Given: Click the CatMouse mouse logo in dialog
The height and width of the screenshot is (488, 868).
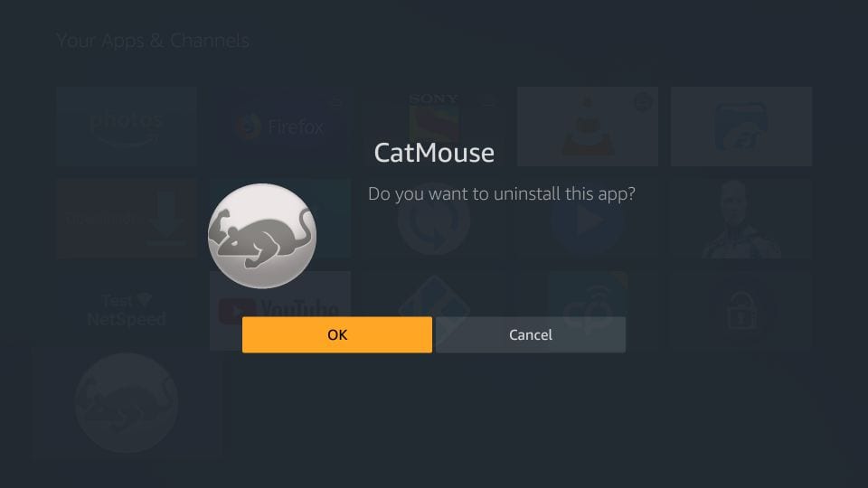Looking at the screenshot, I should click(x=262, y=236).
